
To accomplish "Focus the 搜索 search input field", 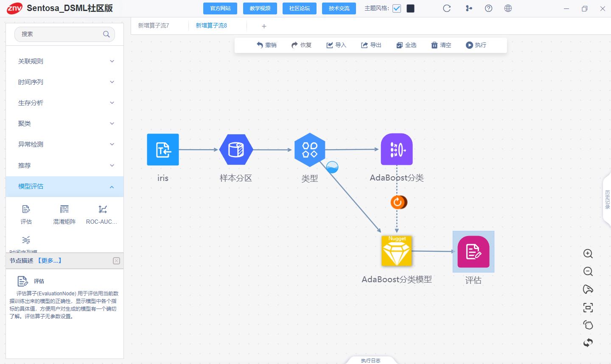I will (x=64, y=34).
